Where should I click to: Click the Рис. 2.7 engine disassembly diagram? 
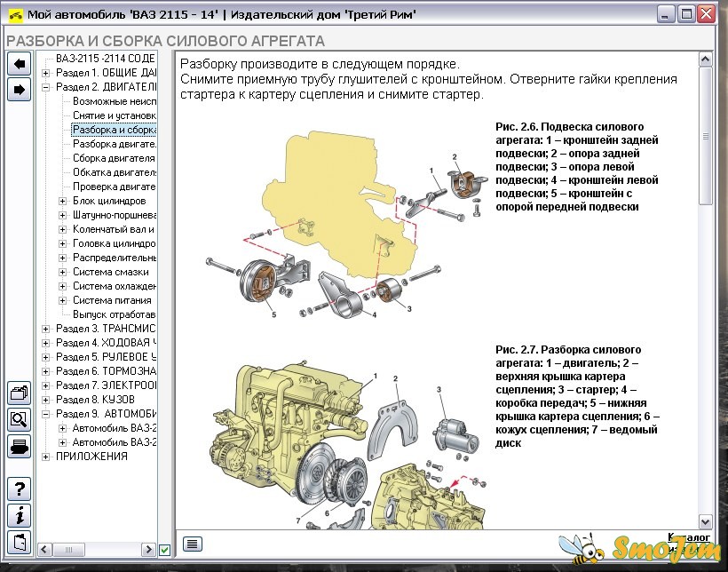(347, 444)
